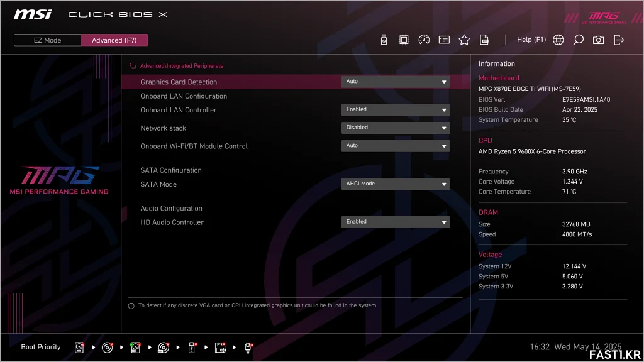
Task: Click the System 5V 5.060 V value
Action: [x=572, y=277]
